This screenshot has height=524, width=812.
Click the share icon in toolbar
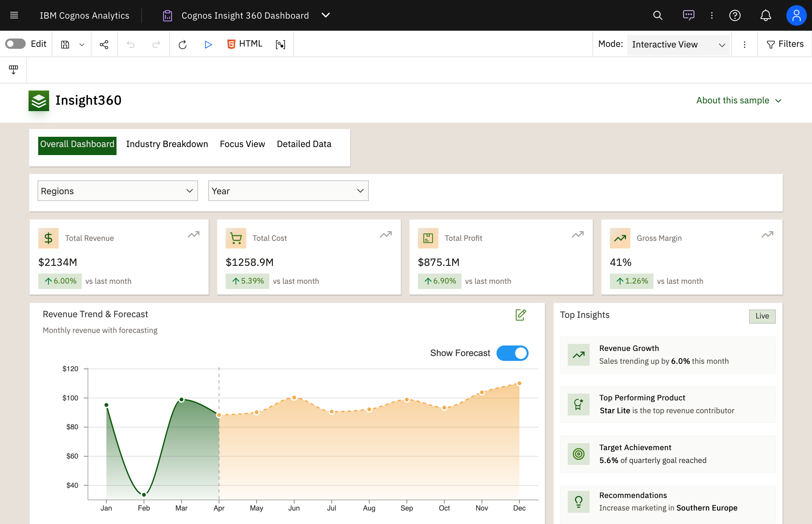pyautogui.click(x=104, y=45)
